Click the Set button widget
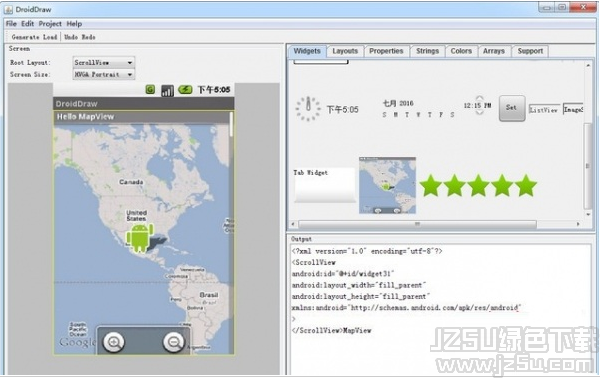Viewport: 600px width, 378px height. tap(512, 108)
